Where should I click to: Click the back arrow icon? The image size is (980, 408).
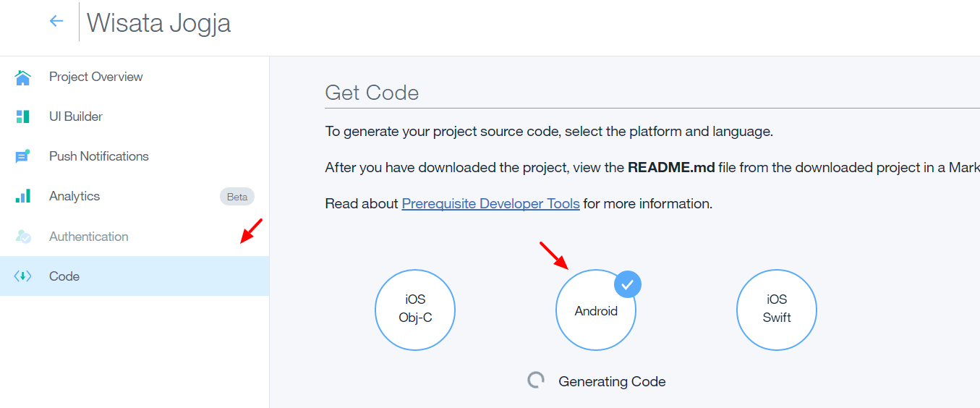[56, 22]
